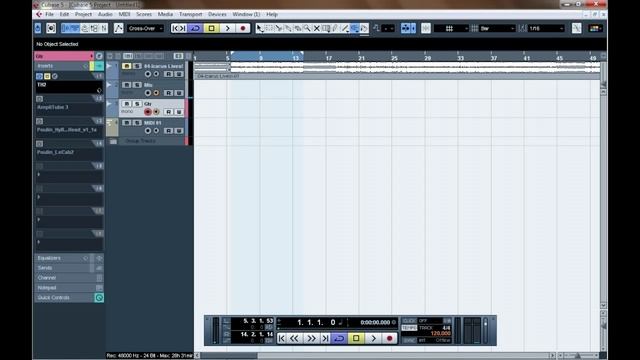
Task: Click transport panel Record button
Action: click(x=389, y=338)
